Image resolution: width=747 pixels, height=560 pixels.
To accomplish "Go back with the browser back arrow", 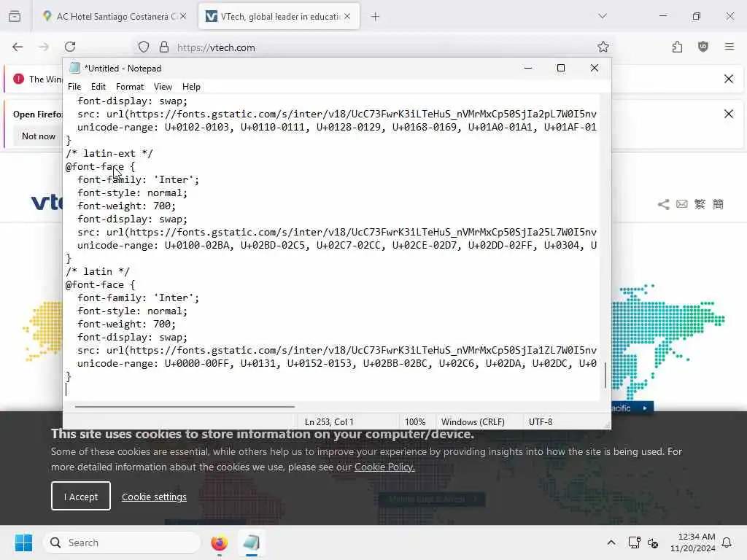I will coord(18,47).
